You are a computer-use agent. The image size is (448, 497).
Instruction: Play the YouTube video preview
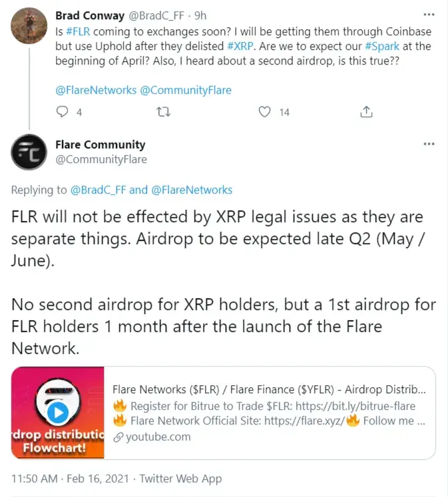coord(58,413)
